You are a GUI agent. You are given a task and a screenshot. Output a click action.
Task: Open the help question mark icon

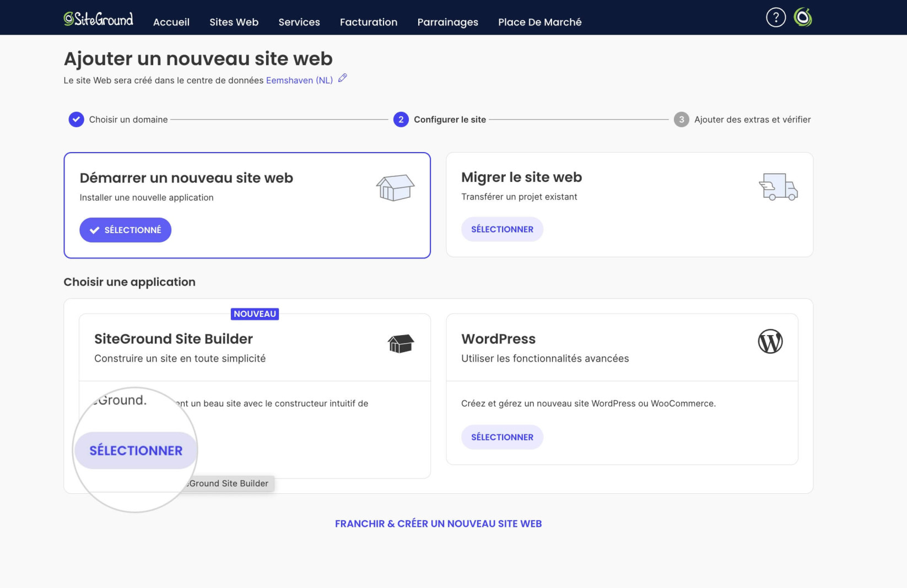(775, 18)
